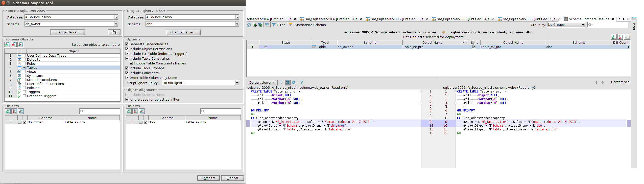This screenshot has width=644, height=184.
Task: Click select-all icon in Schema Objects panel
Action: tap(7, 44)
